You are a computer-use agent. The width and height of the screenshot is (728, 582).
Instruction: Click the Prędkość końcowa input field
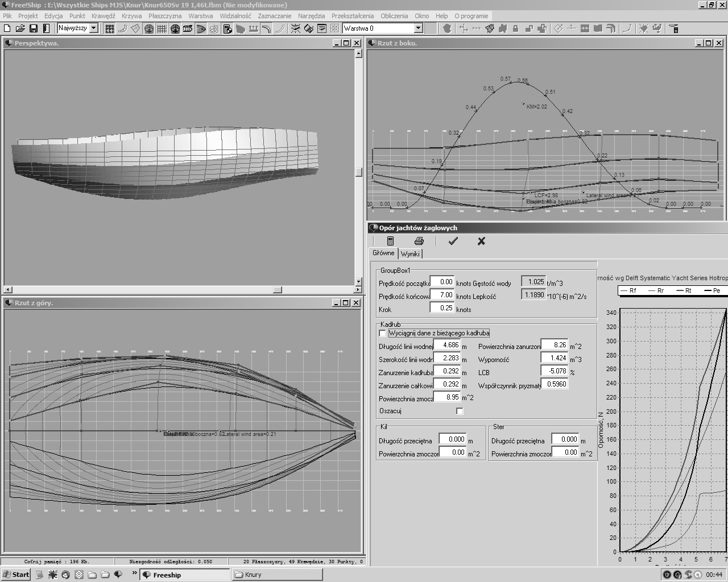[442, 295]
